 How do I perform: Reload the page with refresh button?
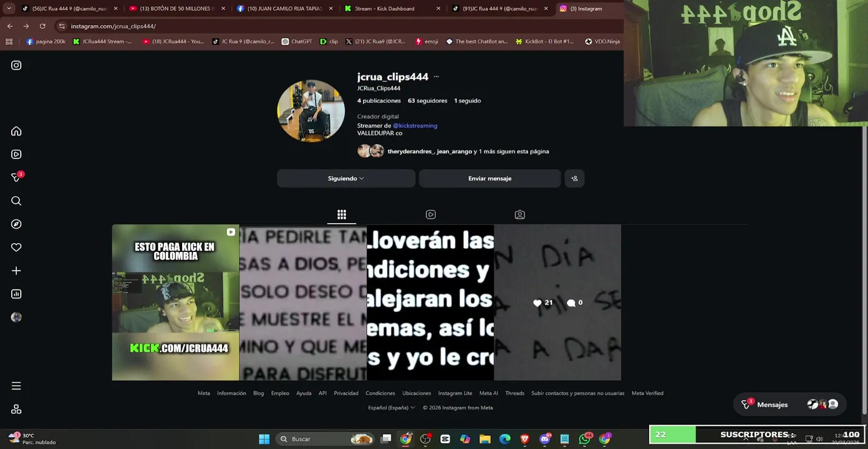pos(42,26)
